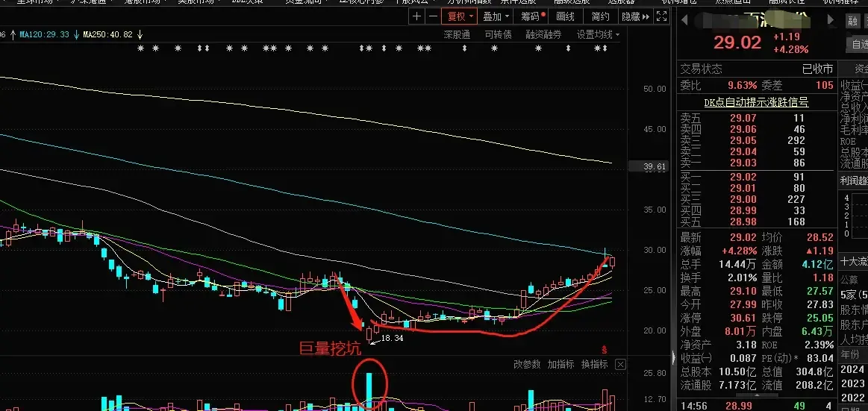Select the 买五 28.98 bid row
Viewport: 868px width, 411px height.
756,222
